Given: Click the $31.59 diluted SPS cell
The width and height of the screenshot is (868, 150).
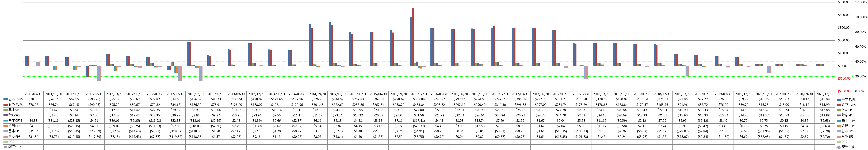Looking at the screenshot, I should [419, 115].
